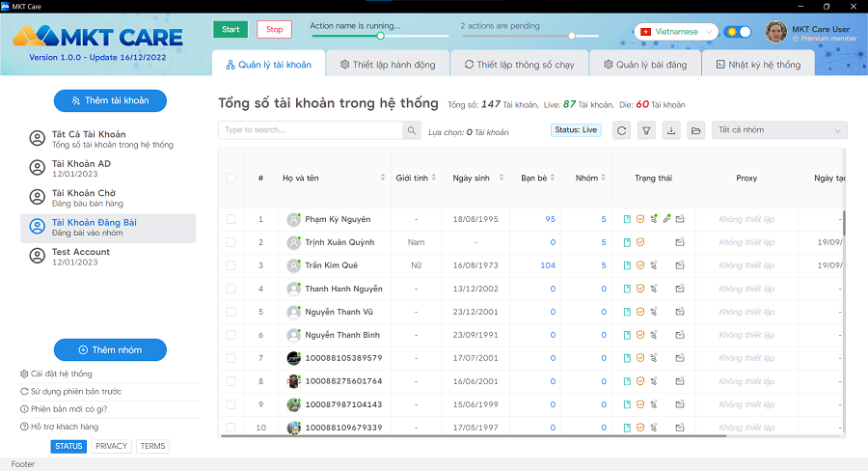The image size is (868, 471).
Task: Open the filter funnel icon
Action: tap(646, 130)
